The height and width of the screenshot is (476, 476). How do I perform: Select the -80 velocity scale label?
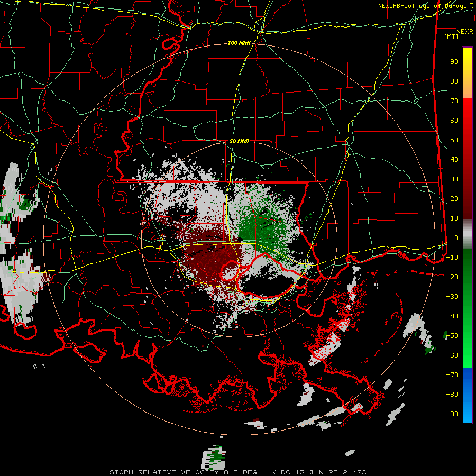click(x=452, y=395)
